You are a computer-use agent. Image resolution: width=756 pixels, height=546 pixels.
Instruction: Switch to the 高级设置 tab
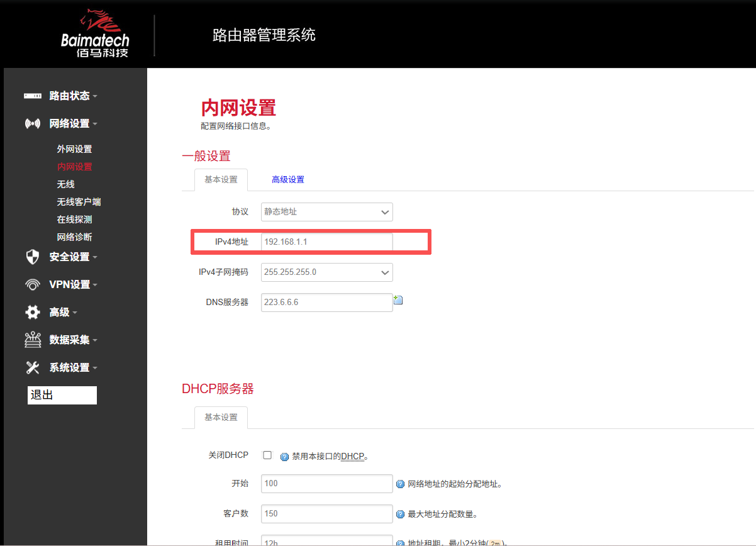[288, 179]
